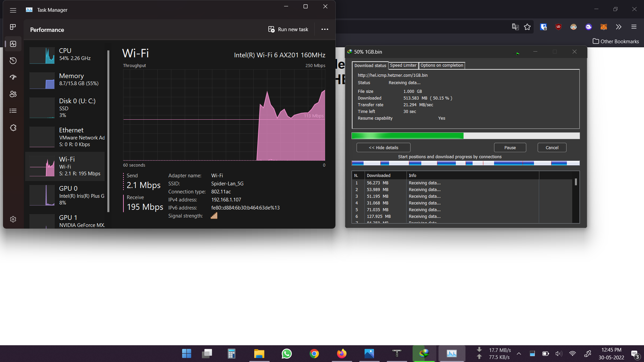Open App history page in sidebar
Screen dimensions: 644x362
[13, 61]
